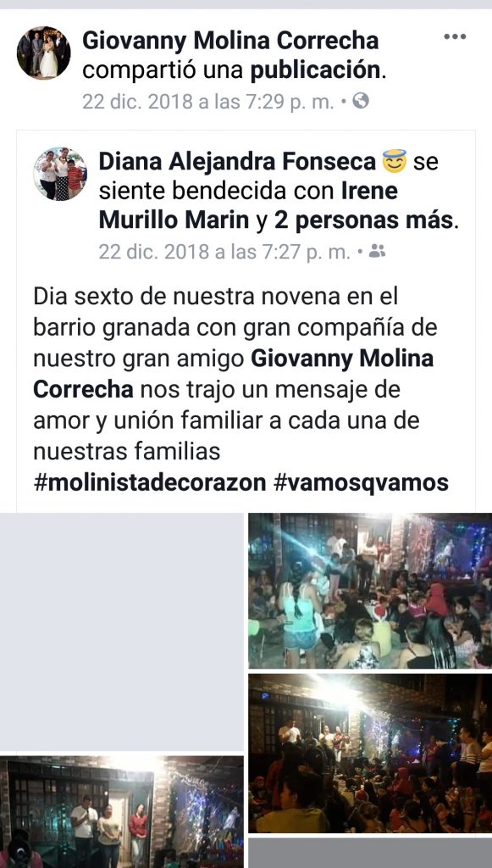Open Giovanny Molina Correcha's profile name link
This screenshot has width=492, height=868.
click(230, 41)
